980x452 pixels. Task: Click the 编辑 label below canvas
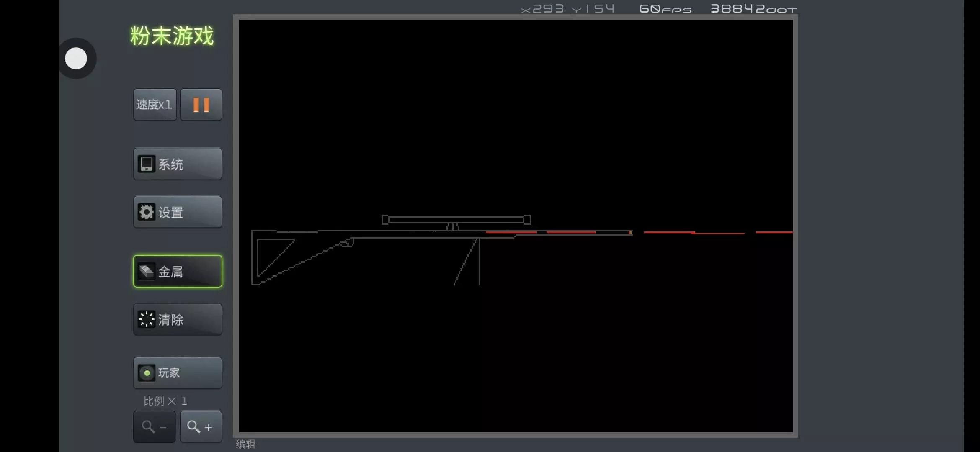click(245, 444)
